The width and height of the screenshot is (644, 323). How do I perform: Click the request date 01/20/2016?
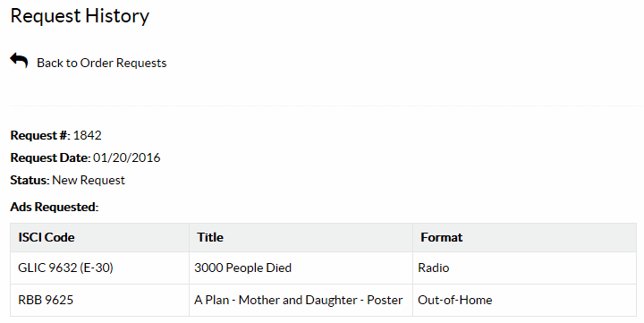click(x=126, y=157)
